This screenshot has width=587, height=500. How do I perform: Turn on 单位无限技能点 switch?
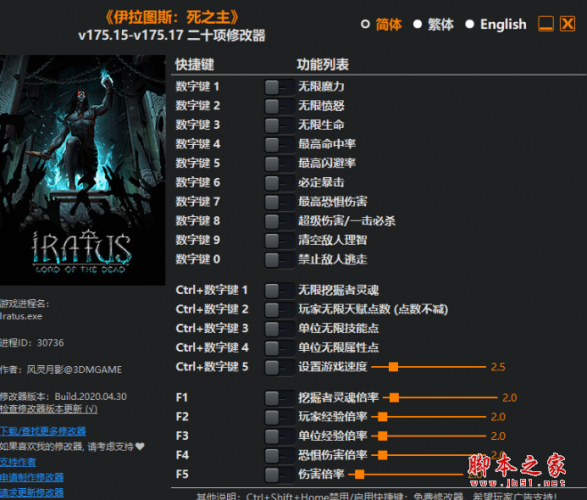click(279, 329)
